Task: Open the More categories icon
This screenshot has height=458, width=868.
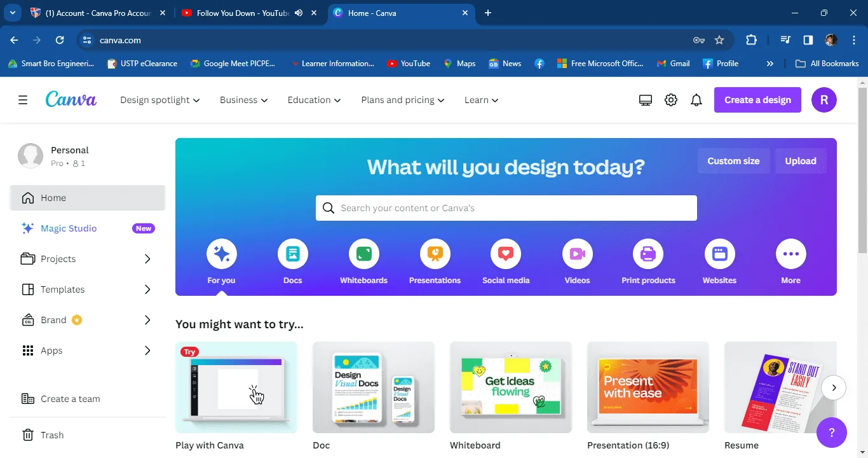Action: click(791, 254)
